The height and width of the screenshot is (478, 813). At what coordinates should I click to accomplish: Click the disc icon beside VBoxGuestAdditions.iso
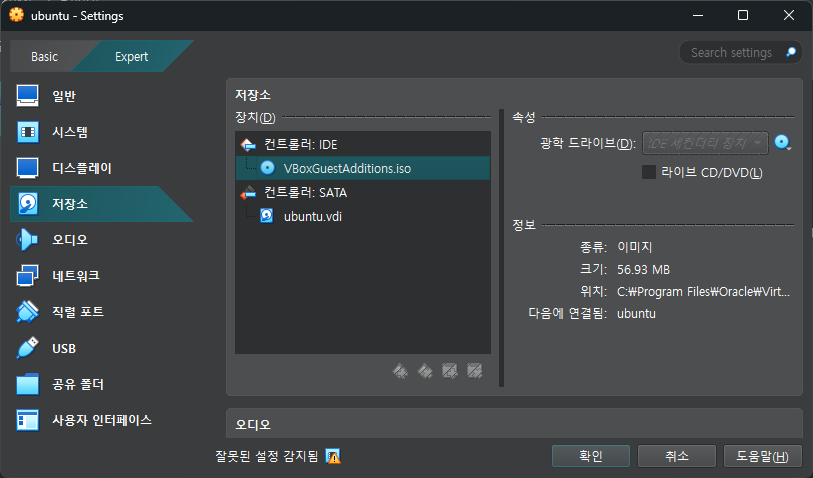coord(268,168)
